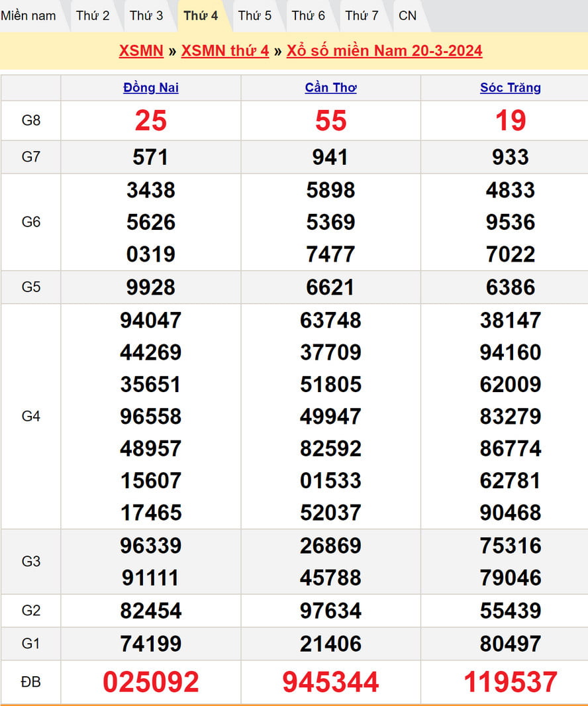Image resolution: width=588 pixels, height=706 pixels.
Task: Open the XSMN thứ 4 breadcrumb link
Action: click(x=225, y=51)
